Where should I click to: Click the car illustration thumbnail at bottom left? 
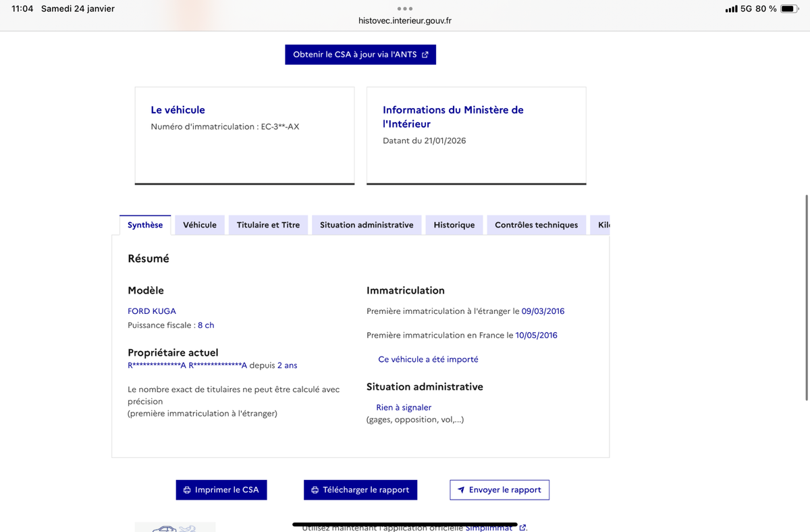tap(175, 527)
